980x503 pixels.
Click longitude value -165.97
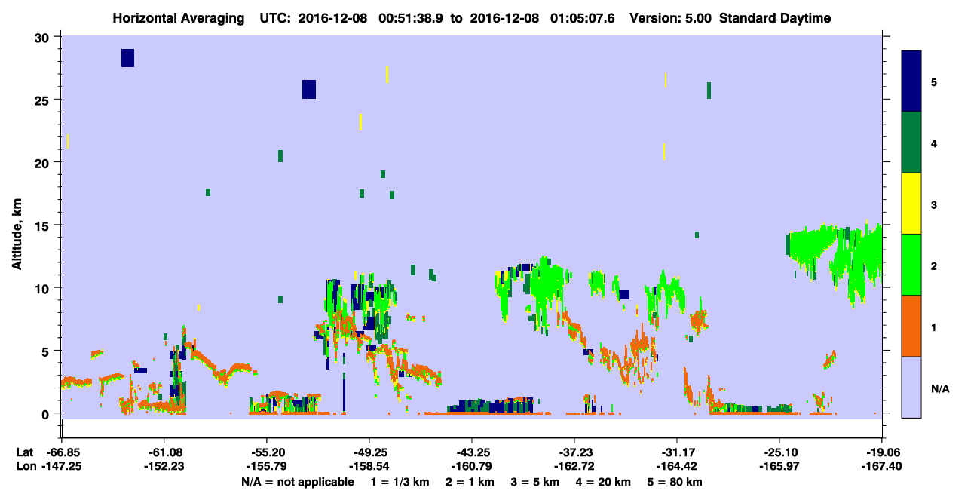pyautogui.click(x=779, y=467)
